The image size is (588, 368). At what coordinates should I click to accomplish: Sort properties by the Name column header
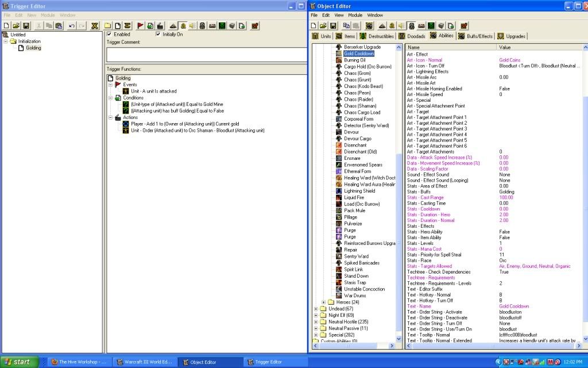pyautogui.click(x=451, y=47)
